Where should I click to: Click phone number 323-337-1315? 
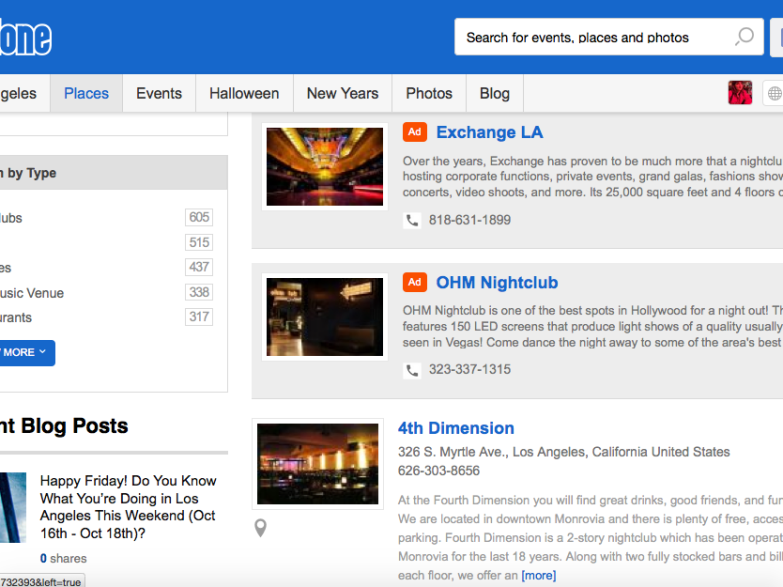coord(470,370)
